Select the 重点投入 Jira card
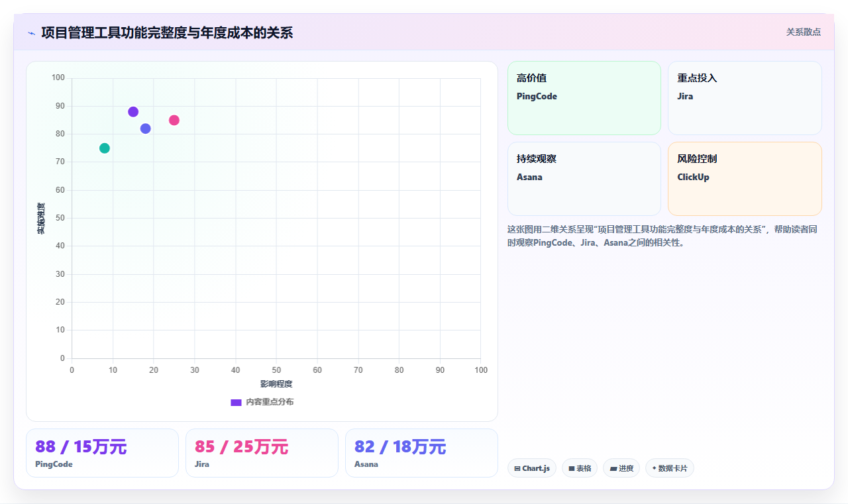The image size is (848, 504). (x=745, y=98)
